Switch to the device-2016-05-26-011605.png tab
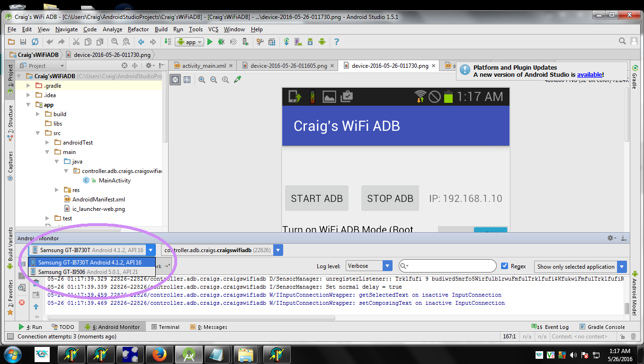The height and width of the screenshot is (364, 644). point(288,65)
